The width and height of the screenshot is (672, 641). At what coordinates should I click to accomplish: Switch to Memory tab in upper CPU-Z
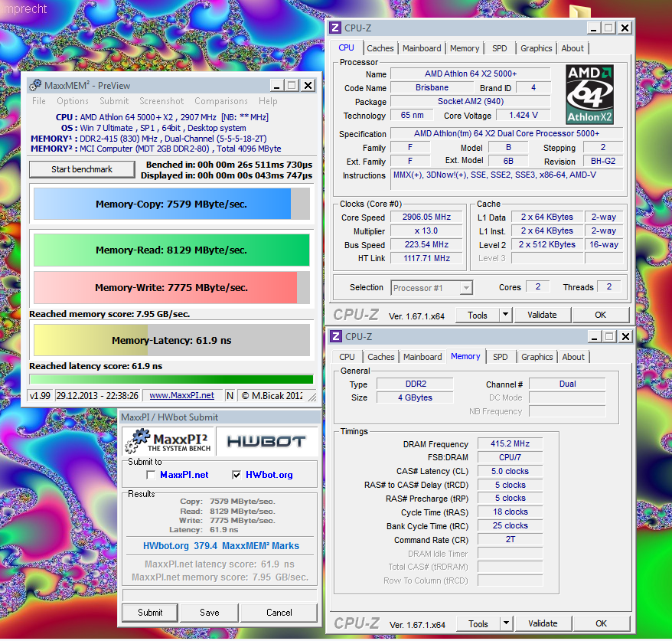(465, 48)
